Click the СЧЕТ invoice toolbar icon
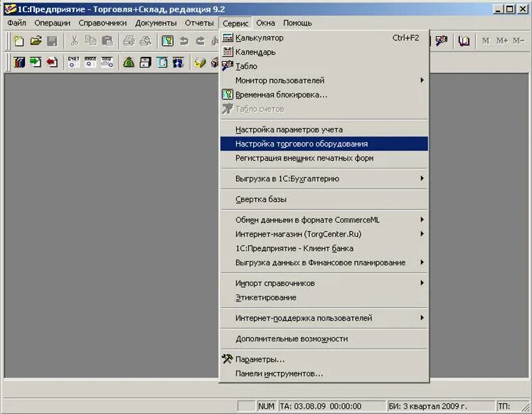Viewport: 532px width, 414px height. (x=74, y=63)
